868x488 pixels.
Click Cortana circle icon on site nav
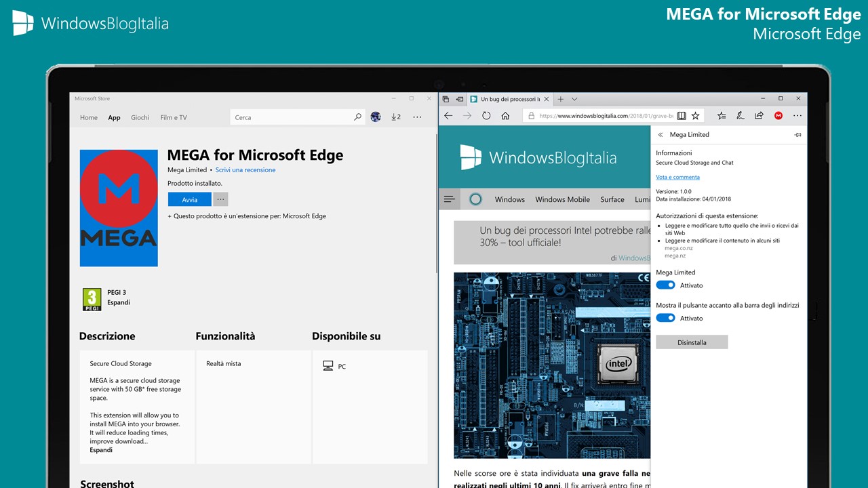coord(475,199)
